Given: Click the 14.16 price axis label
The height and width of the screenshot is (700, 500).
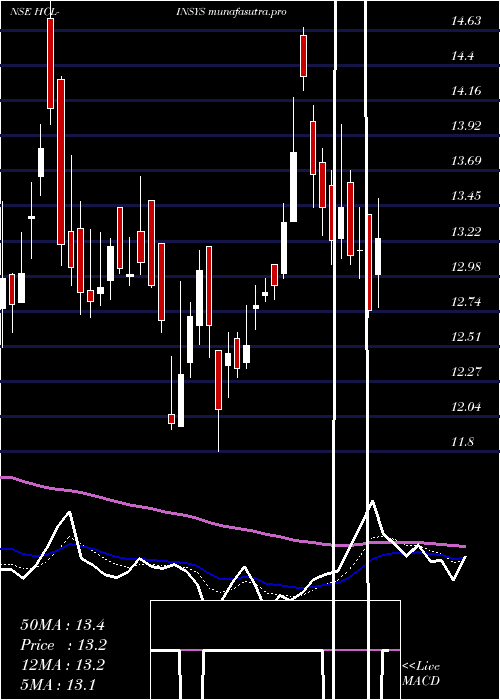Looking at the screenshot, I should tap(466, 91).
